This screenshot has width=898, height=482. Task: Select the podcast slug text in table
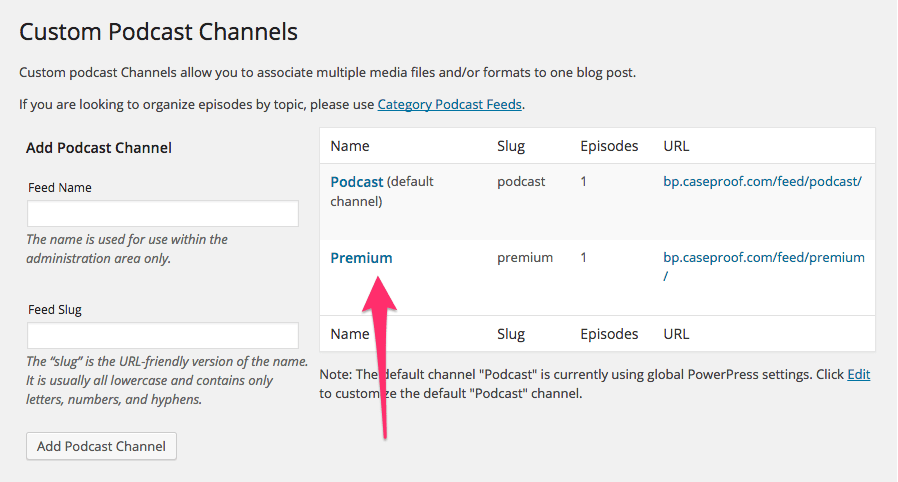(x=521, y=181)
